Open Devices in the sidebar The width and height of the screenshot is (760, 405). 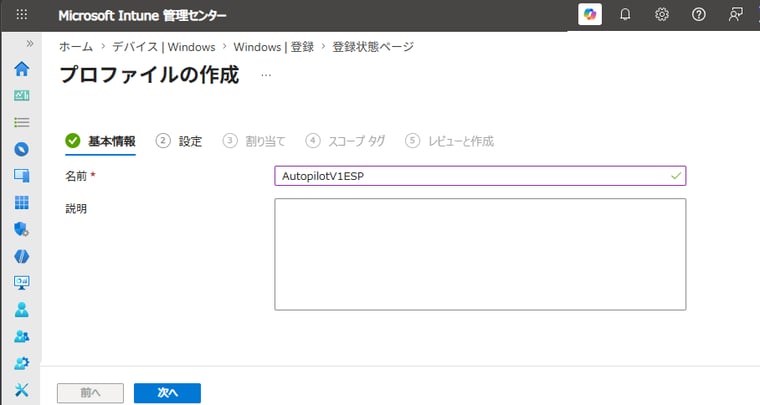(x=21, y=175)
